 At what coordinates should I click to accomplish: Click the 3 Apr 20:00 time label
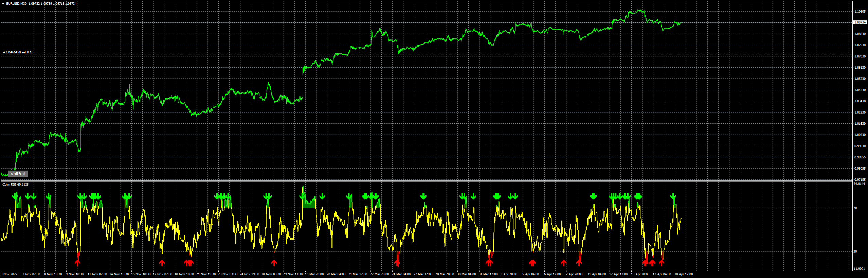click(509, 274)
